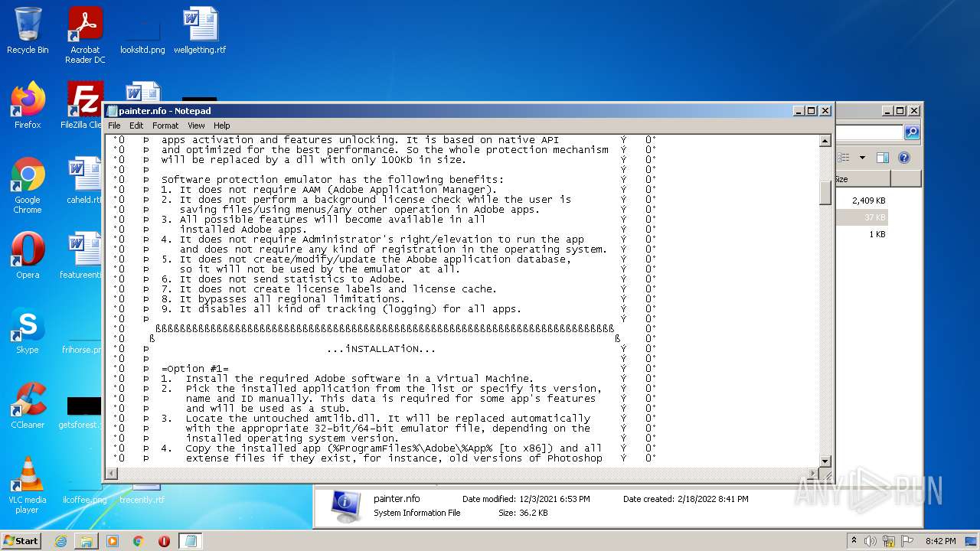The height and width of the screenshot is (551, 980).
Task: Click the Explorer window search button
Action: click(911, 132)
